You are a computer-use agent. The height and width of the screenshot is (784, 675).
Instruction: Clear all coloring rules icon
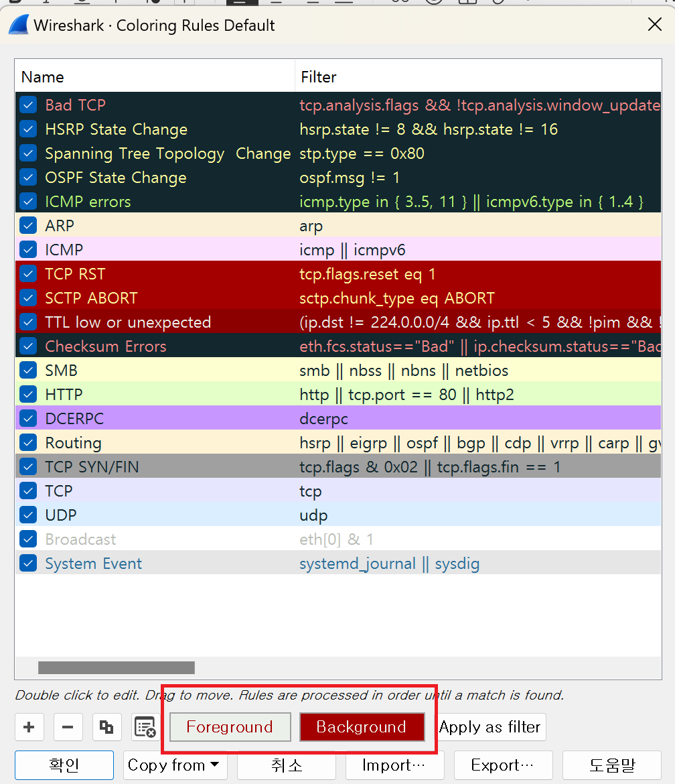click(145, 727)
